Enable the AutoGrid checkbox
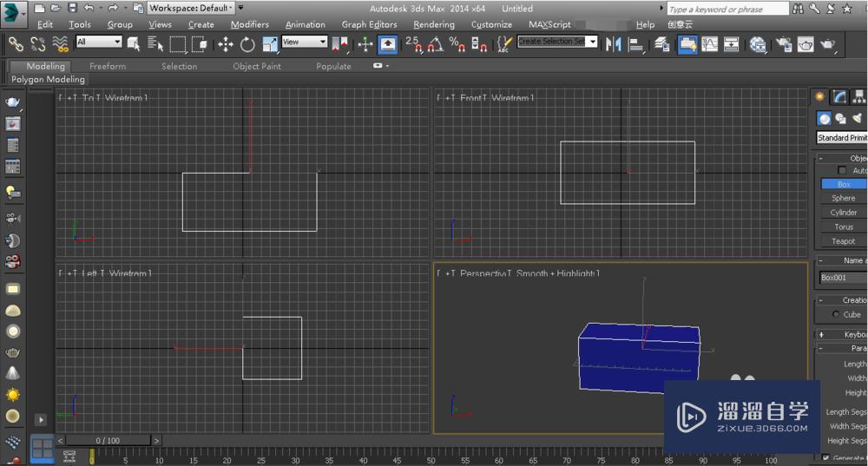The width and height of the screenshot is (868, 466). (x=841, y=171)
